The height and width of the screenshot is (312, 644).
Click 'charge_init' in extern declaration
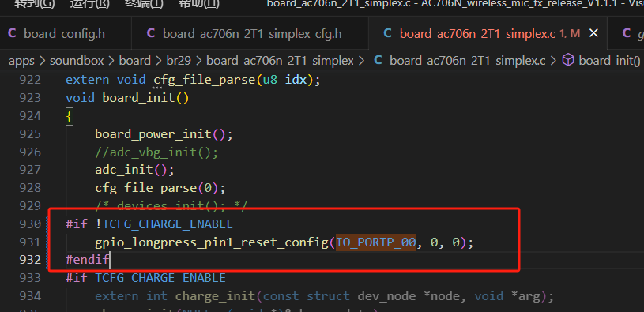click(215, 296)
